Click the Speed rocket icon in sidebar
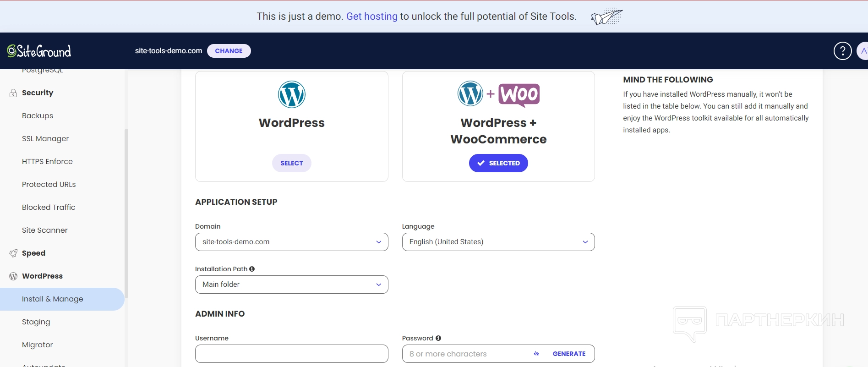868x367 pixels. (13, 253)
